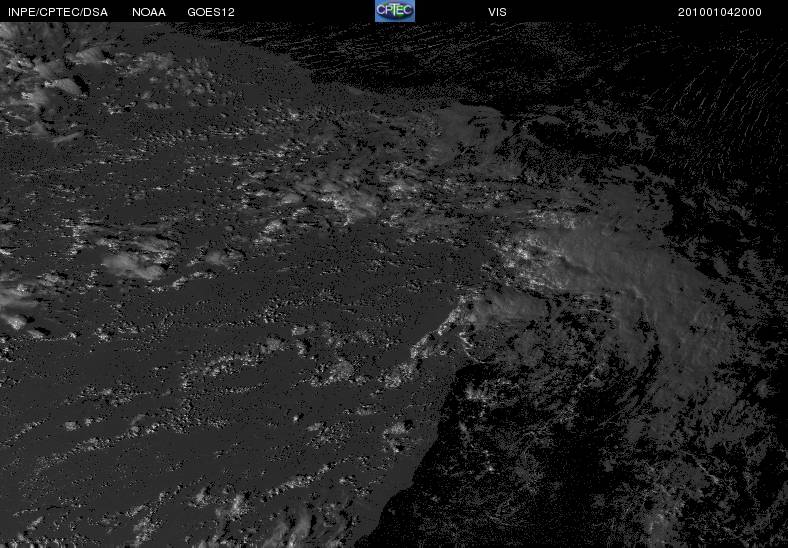Screen dimensions: 788x548
Task: Click the 201001042000 timestamp
Action: 720,12
